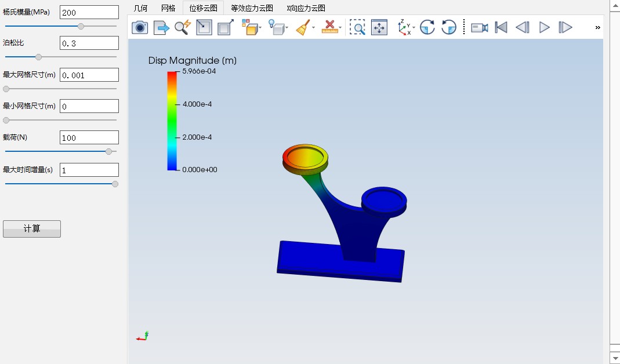Open dropdown arrow beside ruler icon
The width and height of the screenshot is (620, 364).
[x=340, y=28]
